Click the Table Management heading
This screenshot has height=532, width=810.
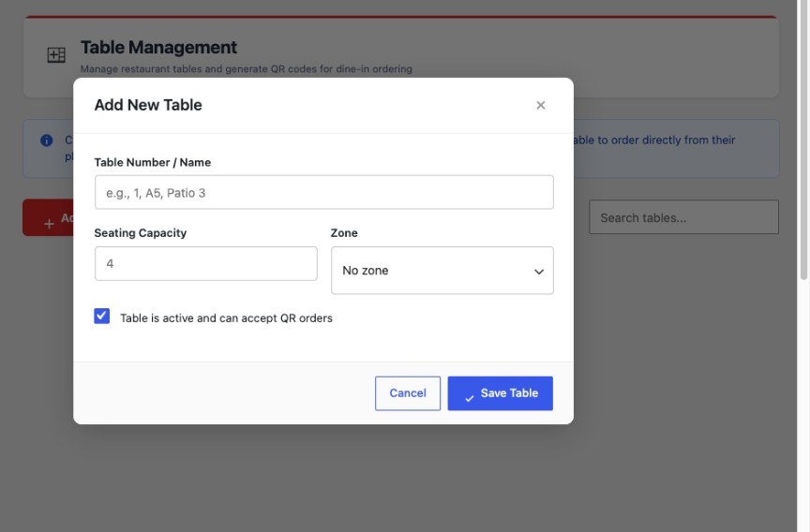point(158,48)
